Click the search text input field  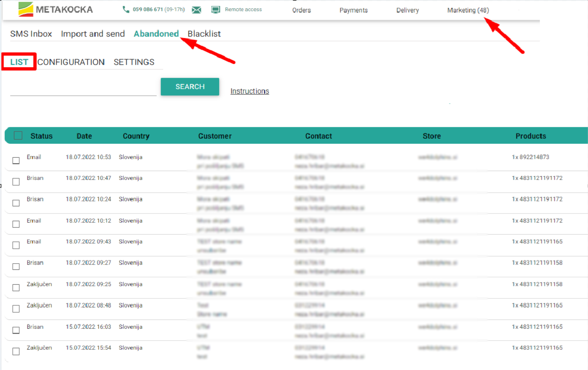click(x=83, y=89)
